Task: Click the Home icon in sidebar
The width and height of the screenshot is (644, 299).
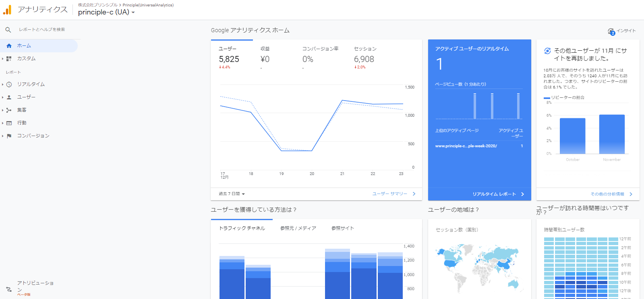Action: [9, 46]
